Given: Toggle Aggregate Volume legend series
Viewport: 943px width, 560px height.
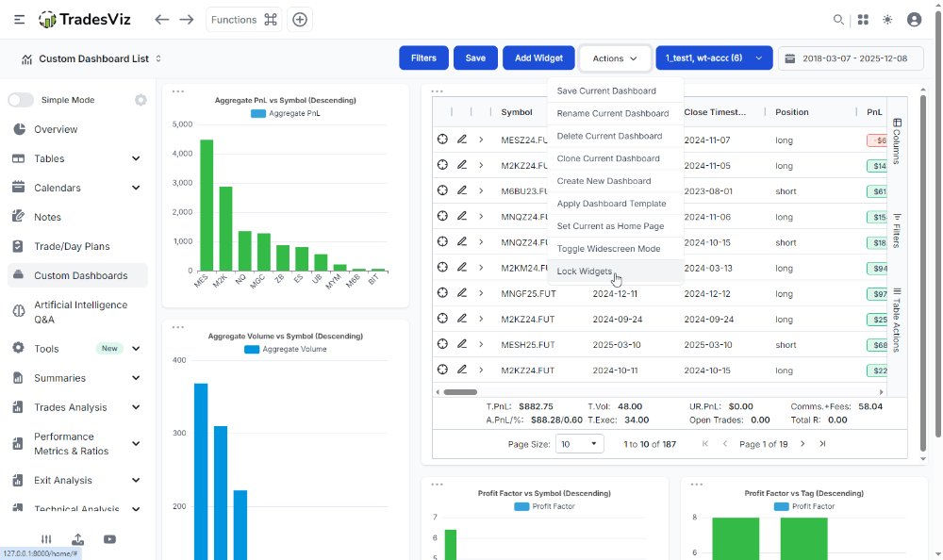Looking at the screenshot, I should tap(285, 349).
